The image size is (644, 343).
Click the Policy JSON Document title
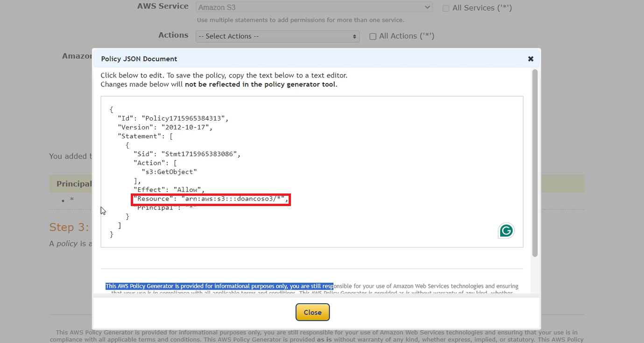tap(139, 58)
